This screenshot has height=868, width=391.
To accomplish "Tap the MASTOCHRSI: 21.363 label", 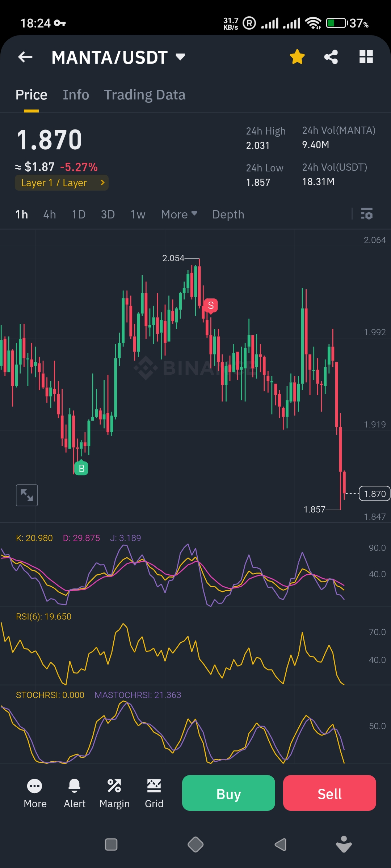I will point(138,695).
